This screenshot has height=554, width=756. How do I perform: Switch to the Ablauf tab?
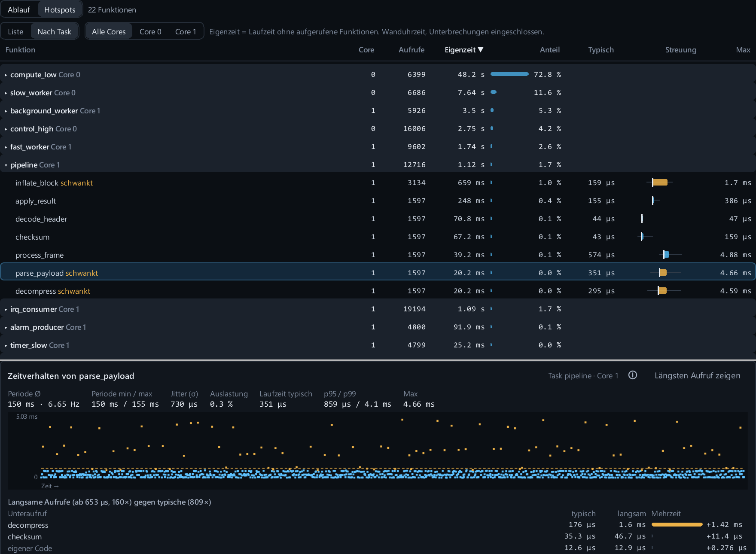[x=19, y=10]
